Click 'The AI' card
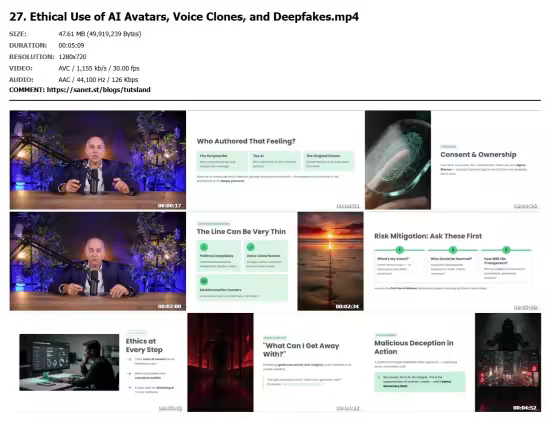 [275, 161]
